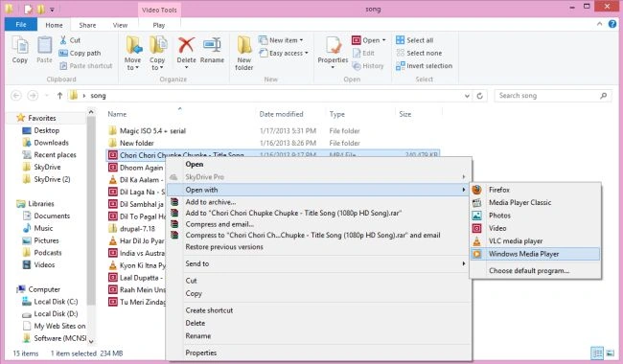Switch to the Share tab
The height and width of the screenshot is (364, 623).
87,25
